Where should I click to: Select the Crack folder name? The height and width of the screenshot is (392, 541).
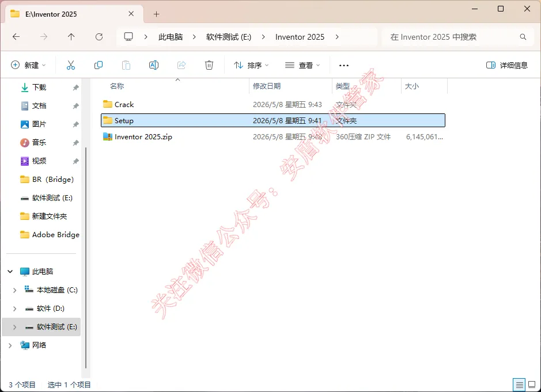[x=124, y=104]
